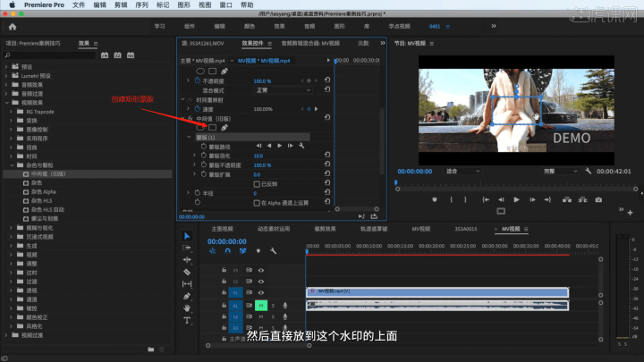The width and height of the screenshot is (644, 362).
Task: Expand workspace overflow chevrons
Action: 494,26
